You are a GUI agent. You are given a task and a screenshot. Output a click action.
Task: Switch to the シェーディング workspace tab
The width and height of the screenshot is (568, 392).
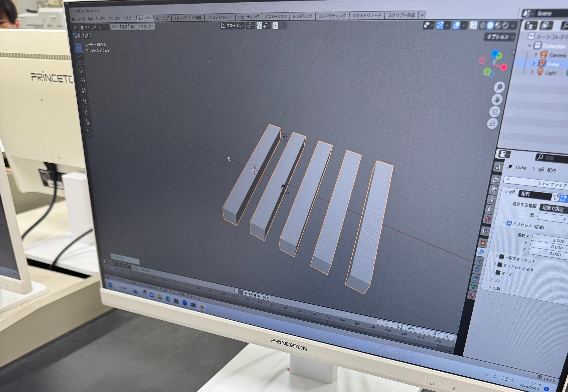(x=248, y=17)
